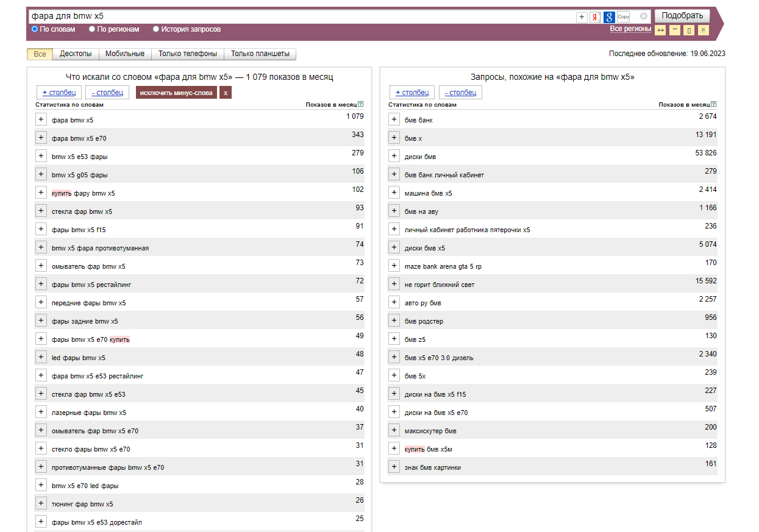Apply the '!!' operator button
The image size is (759, 532).
pyautogui.click(x=704, y=30)
